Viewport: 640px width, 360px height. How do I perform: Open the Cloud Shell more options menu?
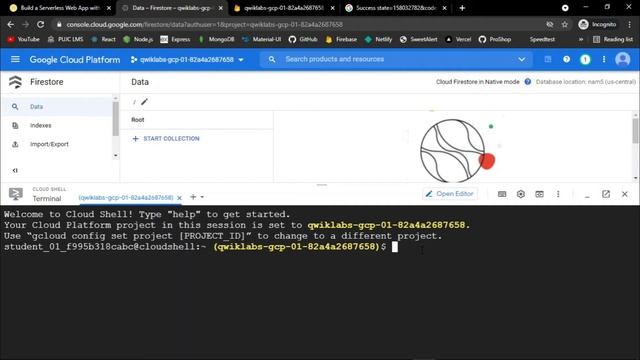tap(558, 194)
